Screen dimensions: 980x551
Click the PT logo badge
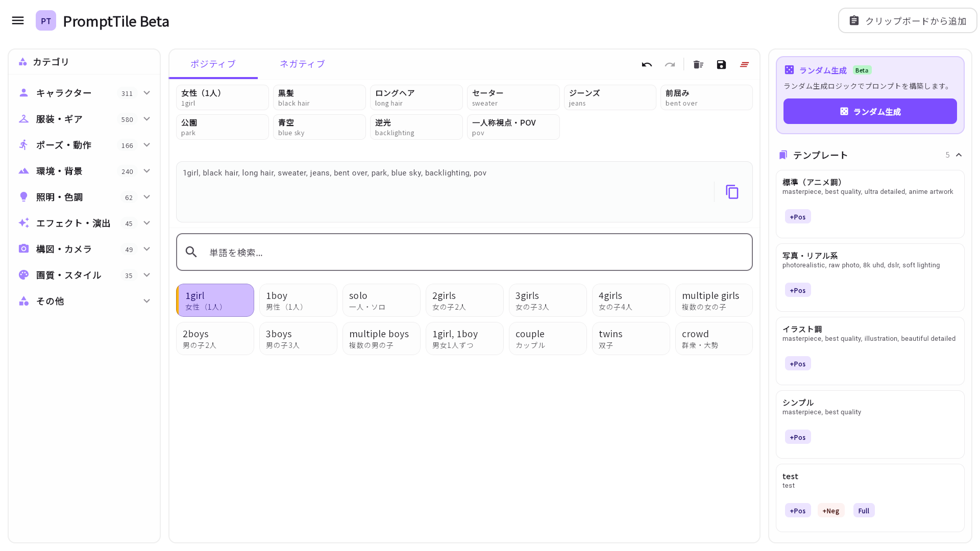pos(46,20)
